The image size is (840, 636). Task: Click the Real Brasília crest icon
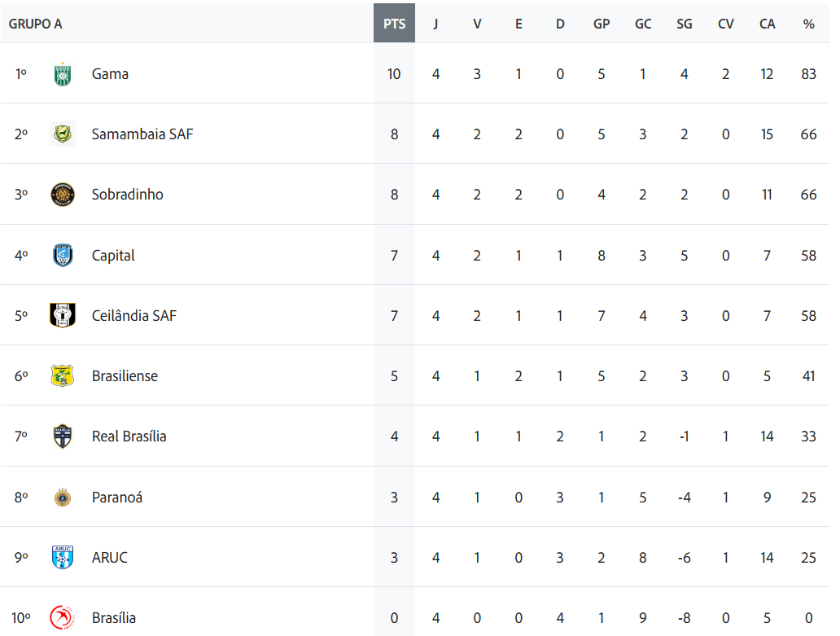point(63,436)
